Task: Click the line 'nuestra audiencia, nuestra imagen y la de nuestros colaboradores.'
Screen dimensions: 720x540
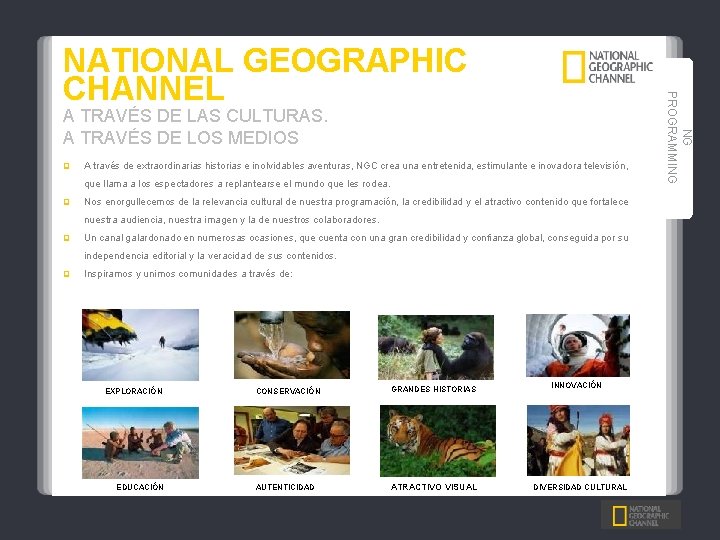Action: (232, 220)
